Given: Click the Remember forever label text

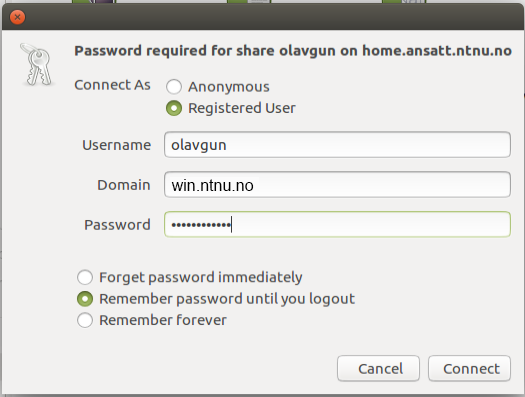Looking at the screenshot, I should [x=163, y=320].
